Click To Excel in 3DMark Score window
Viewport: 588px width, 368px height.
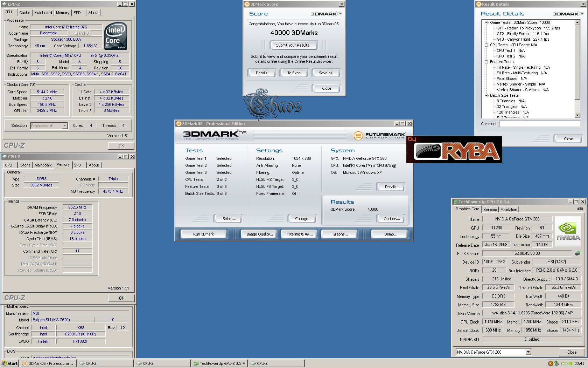point(294,73)
